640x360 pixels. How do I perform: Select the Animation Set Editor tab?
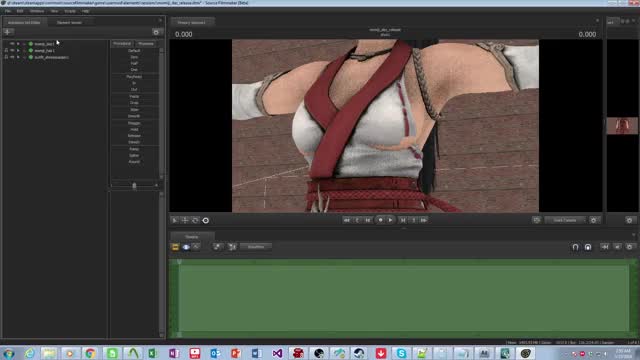pos(24,22)
